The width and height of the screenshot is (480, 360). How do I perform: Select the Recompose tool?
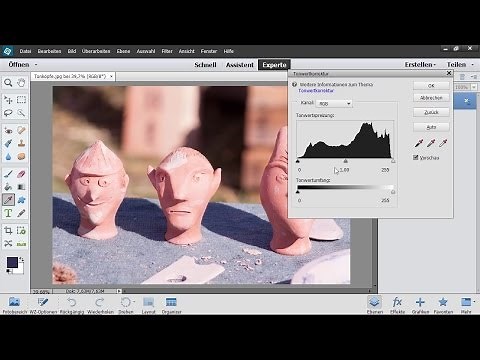point(21,230)
